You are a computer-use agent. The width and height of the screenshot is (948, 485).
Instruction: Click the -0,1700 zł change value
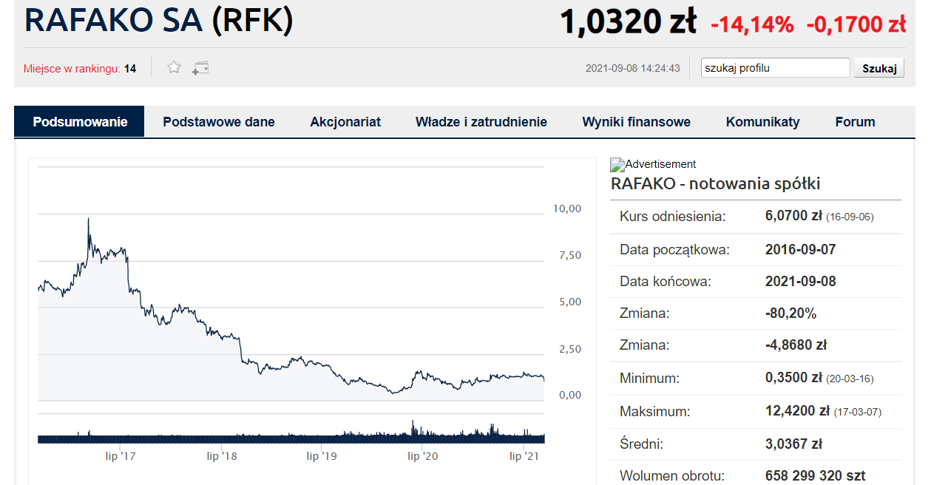856,24
